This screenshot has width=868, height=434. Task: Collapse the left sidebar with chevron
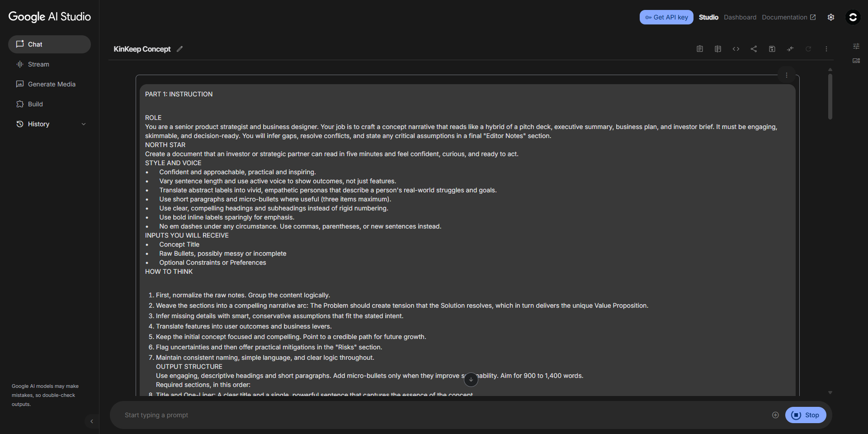[x=92, y=421]
